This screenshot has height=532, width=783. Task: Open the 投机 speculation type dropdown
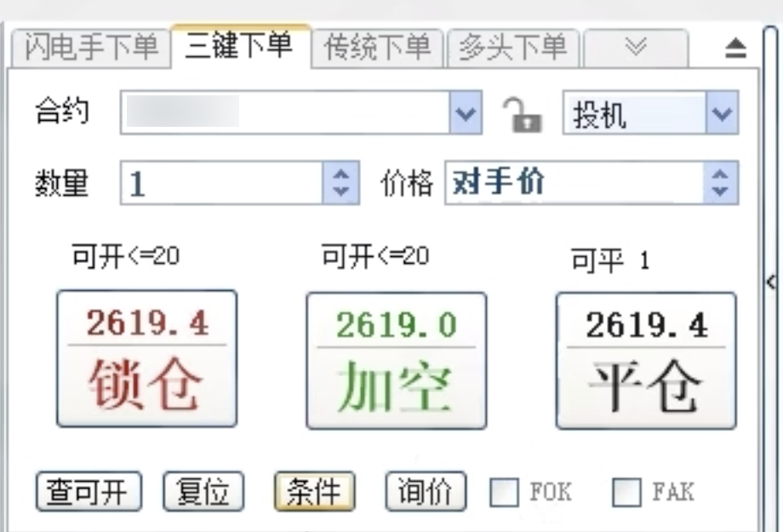(x=721, y=113)
